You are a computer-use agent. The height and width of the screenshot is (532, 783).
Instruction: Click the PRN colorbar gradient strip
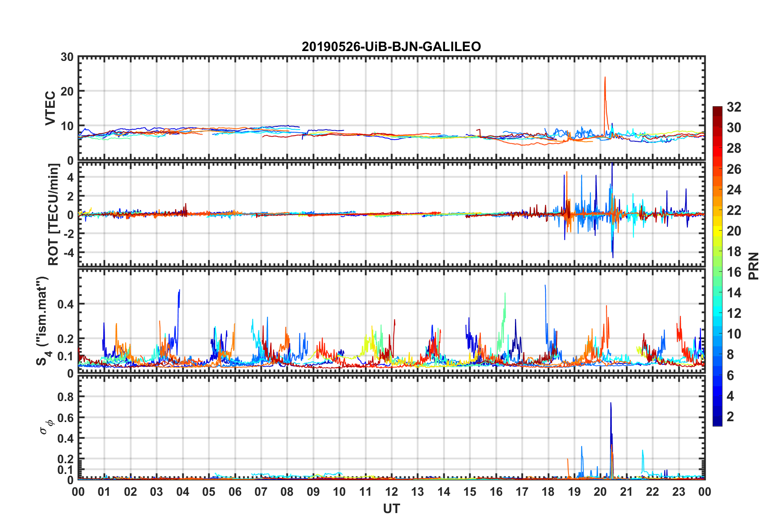pos(718,266)
